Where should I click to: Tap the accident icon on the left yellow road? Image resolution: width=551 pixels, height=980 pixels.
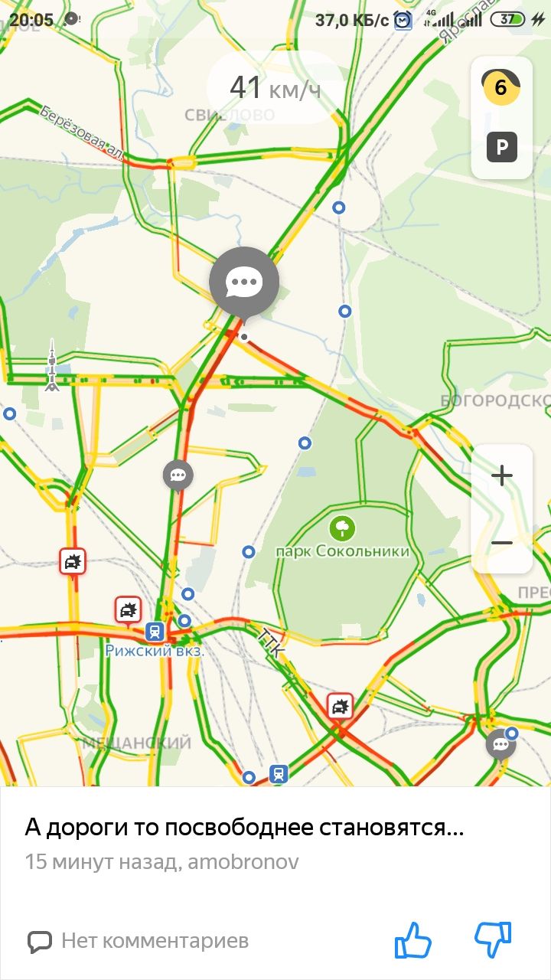click(73, 561)
